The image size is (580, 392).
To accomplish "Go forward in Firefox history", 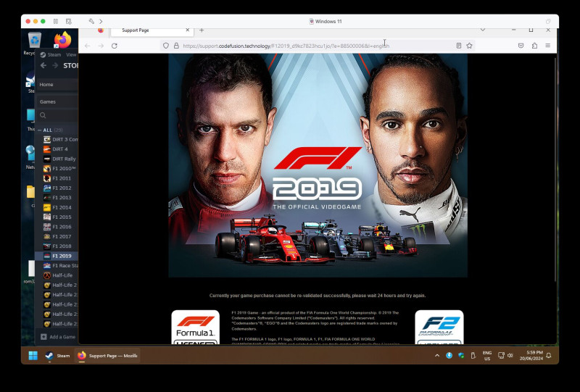I will click(x=101, y=46).
